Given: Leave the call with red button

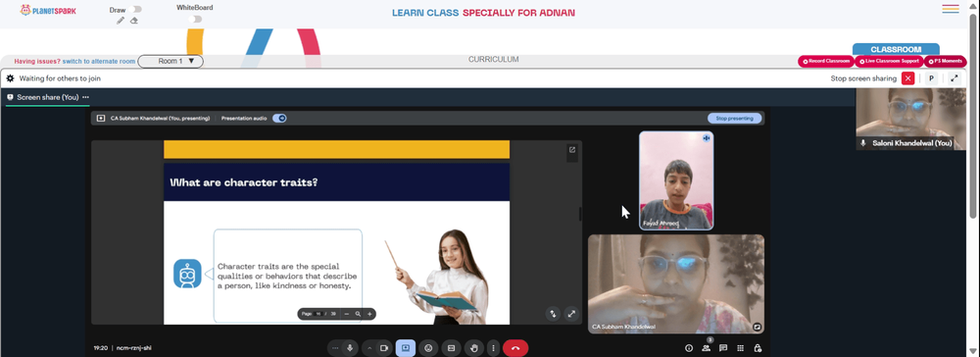Looking at the screenshot, I should (515, 348).
